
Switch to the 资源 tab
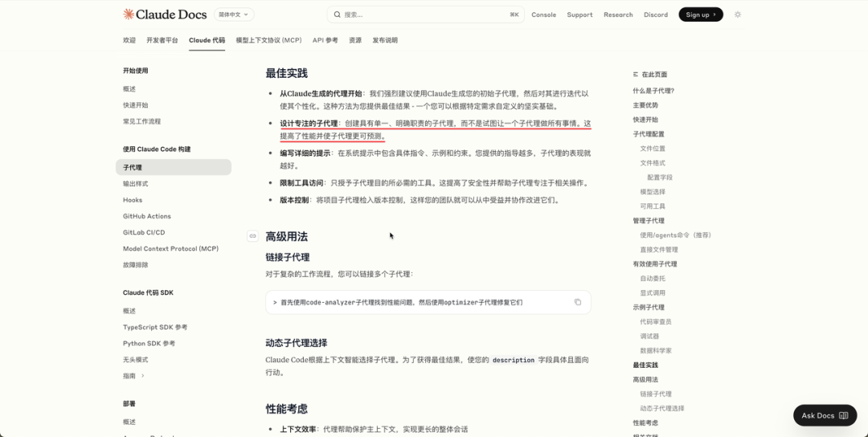pos(355,40)
